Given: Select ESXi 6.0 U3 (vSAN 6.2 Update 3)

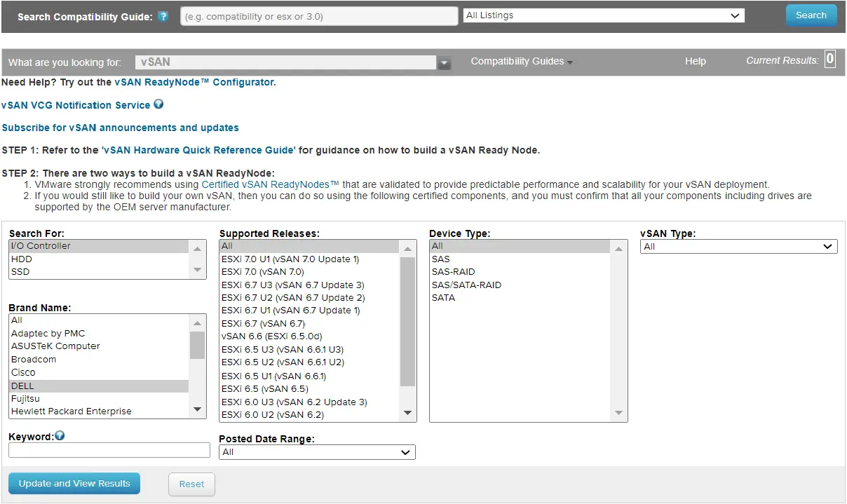Looking at the screenshot, I should (309, 402).
